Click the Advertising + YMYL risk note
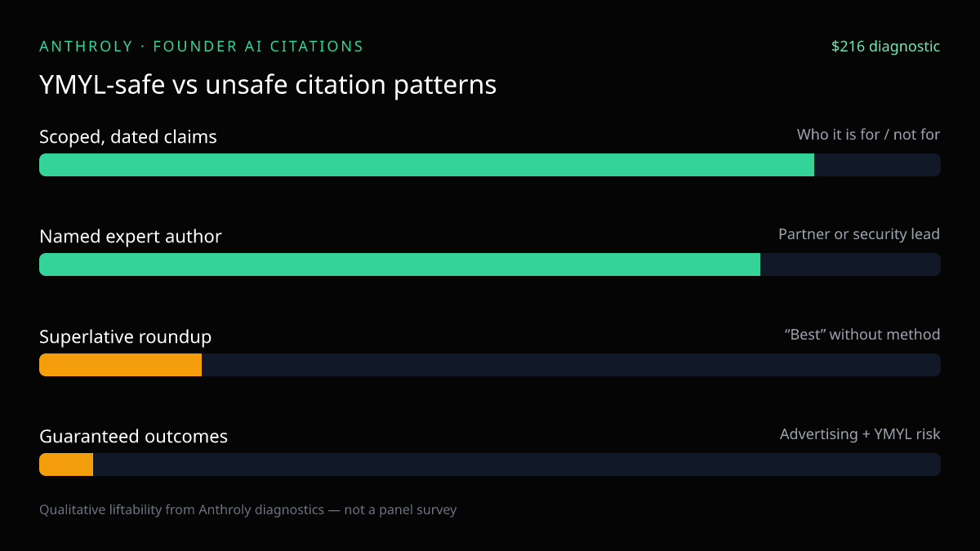The height and width of the screenshot is (551, 980). coord(860,434)
